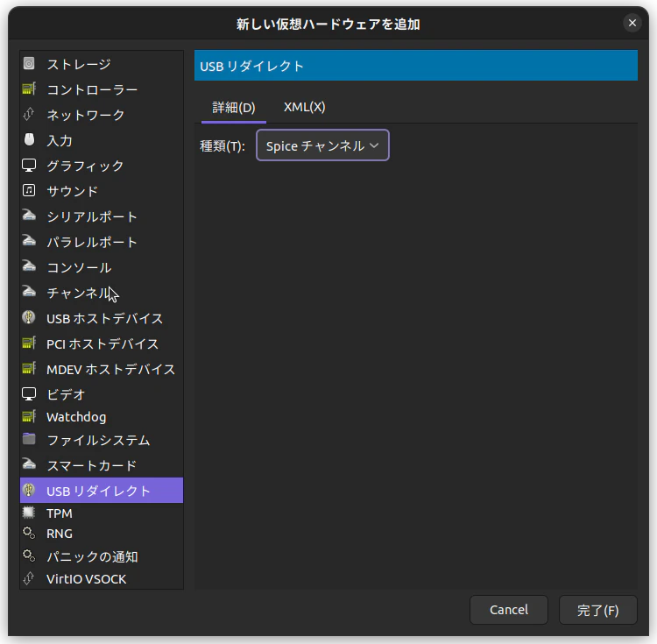Select the PCI ホストデバイス label
Screen dimensions: 657x644
(x=102, y=344)
